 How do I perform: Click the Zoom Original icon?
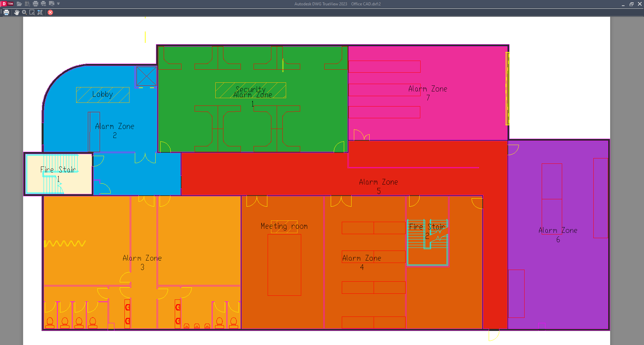40,12
